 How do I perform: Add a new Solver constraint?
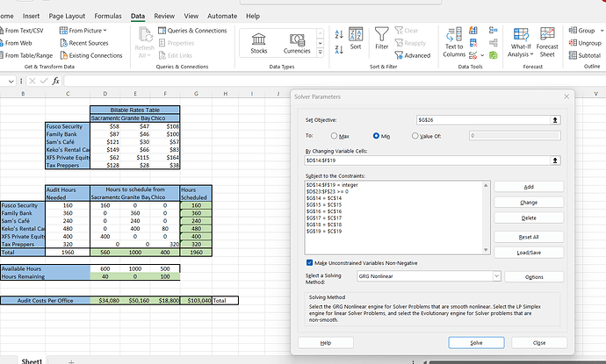point(529,187)
